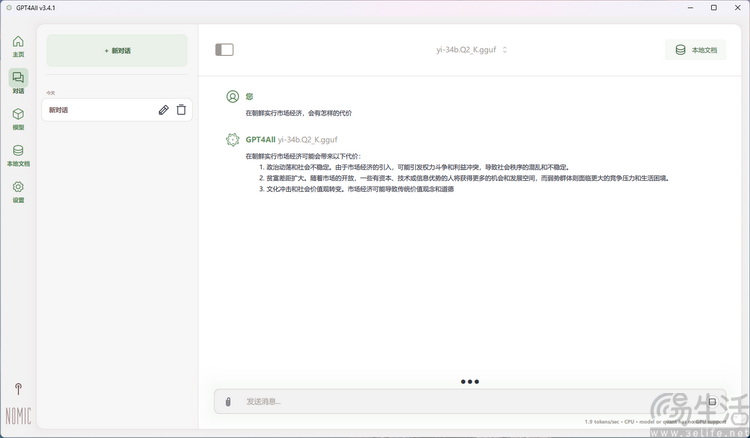Delete the chat with the trash icon
Viewport: 750px width, 438px height.
click(181, 110)
